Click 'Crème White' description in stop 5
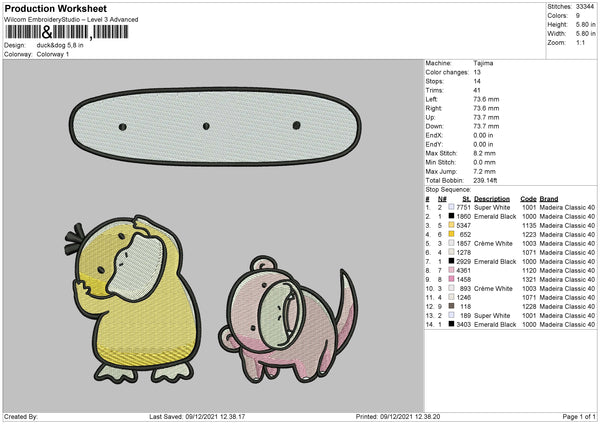The width and height of the screenshot is (600, 424). pyautogui.click(x=493, y=243)
